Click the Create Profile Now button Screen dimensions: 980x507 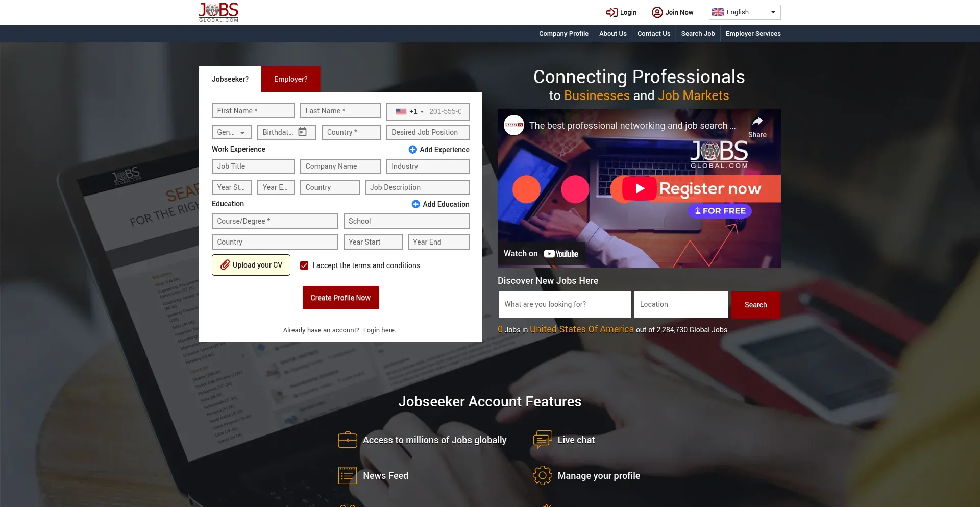(341, 298)
